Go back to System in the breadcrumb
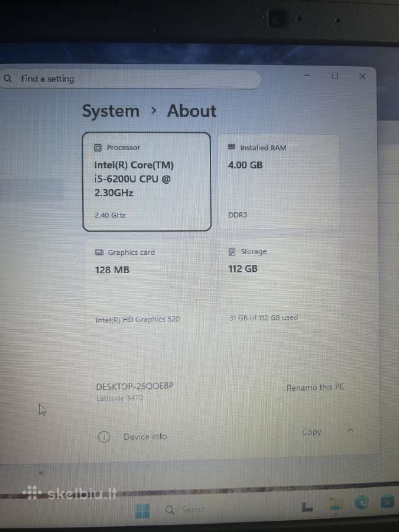Screen dimensions: 399x532 111,111
